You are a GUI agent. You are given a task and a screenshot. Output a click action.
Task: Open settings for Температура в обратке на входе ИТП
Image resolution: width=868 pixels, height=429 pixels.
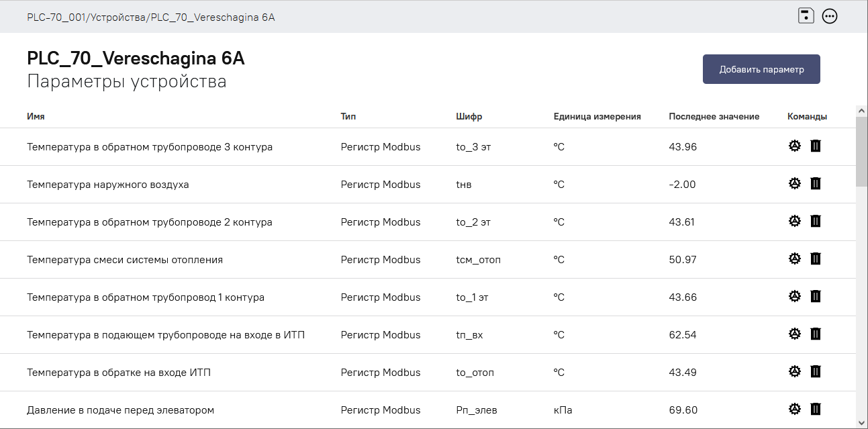795,371
